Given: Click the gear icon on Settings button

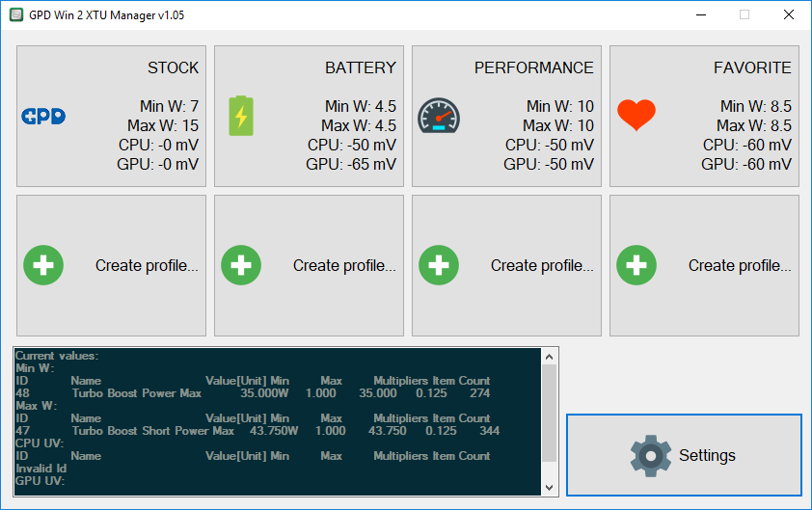Looking at the screenshot, I should [651, 456].
